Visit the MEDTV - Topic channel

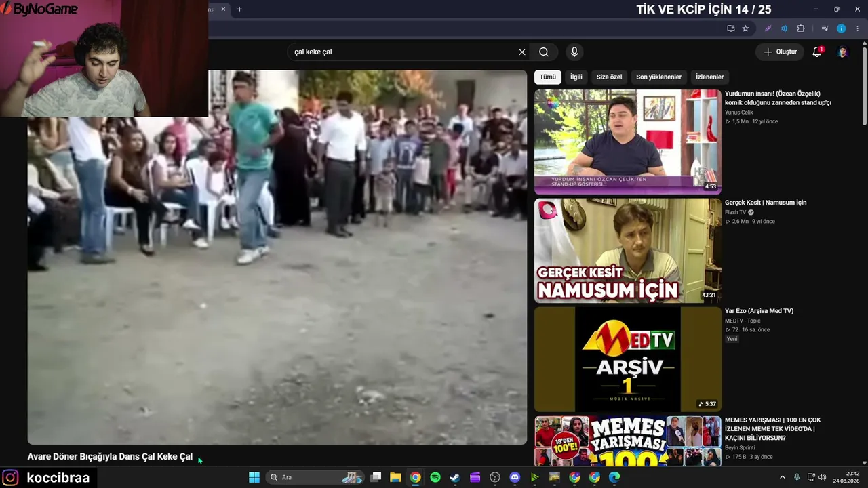coord(743,321)
